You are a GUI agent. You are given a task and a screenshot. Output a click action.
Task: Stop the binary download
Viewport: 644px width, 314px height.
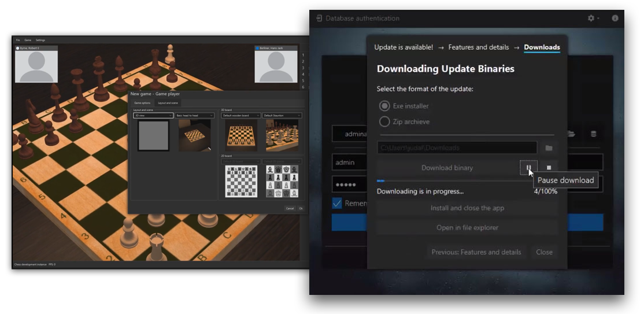coord(549,168)
